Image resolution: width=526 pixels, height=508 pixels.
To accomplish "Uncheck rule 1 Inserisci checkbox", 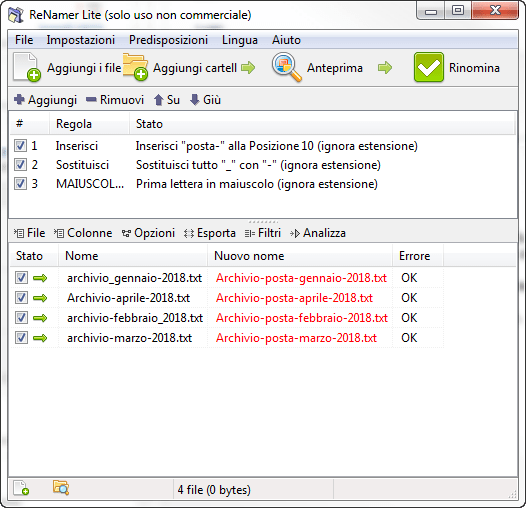I will (x=20, y=146).
